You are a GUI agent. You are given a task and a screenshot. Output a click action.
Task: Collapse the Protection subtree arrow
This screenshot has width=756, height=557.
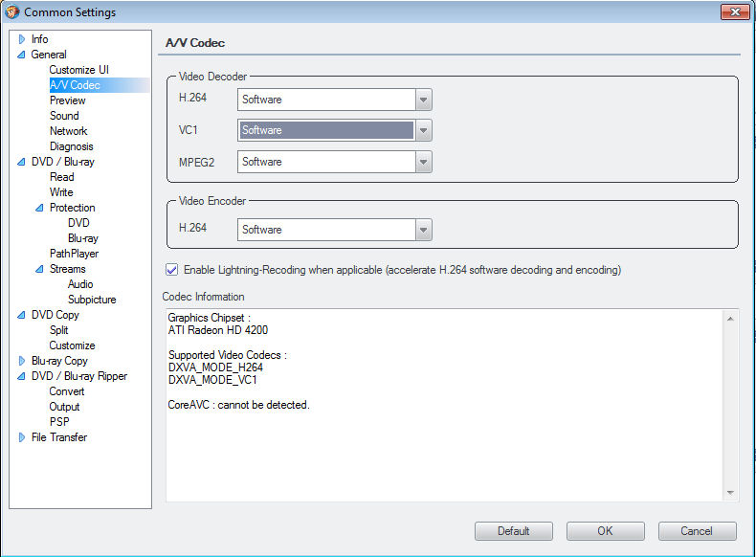(39, 209)
